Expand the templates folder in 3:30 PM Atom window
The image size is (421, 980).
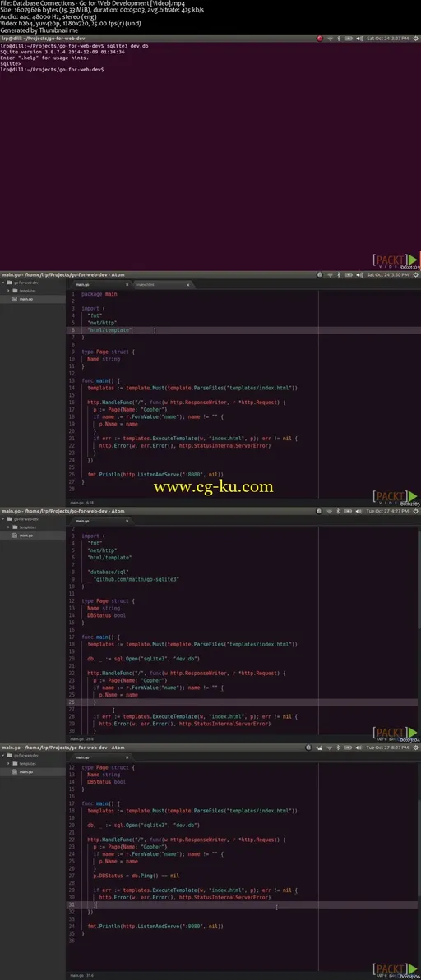(x=9, y=291)
